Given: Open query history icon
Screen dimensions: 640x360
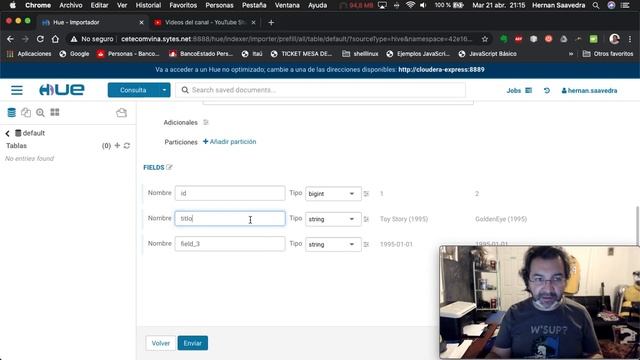Looking at the screenshot, I should pos(547,91).
